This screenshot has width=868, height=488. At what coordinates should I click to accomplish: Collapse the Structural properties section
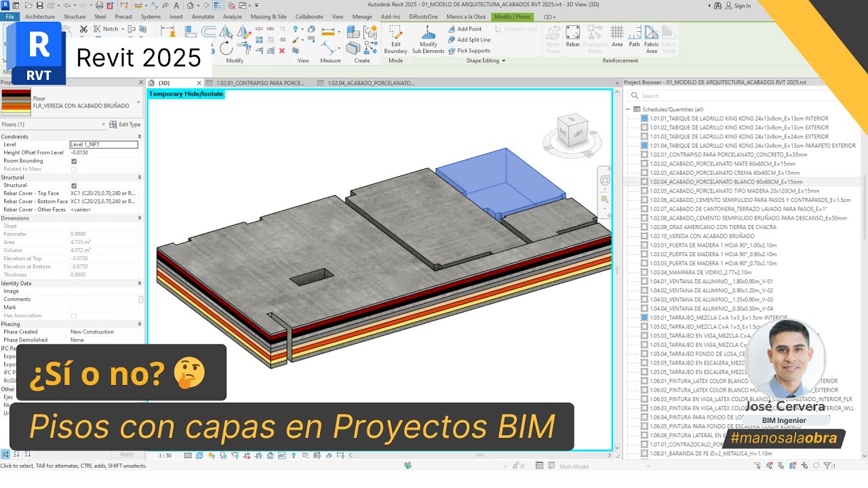(140, 177)
